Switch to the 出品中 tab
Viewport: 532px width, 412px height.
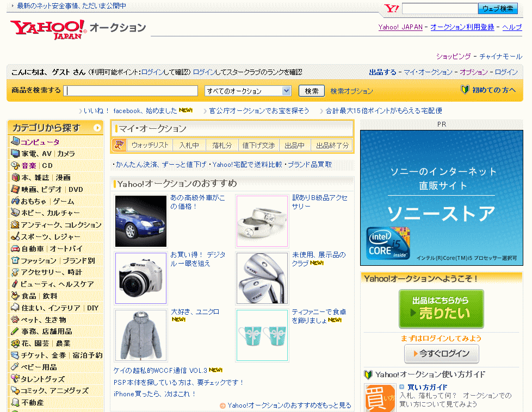tap(294, 145)
